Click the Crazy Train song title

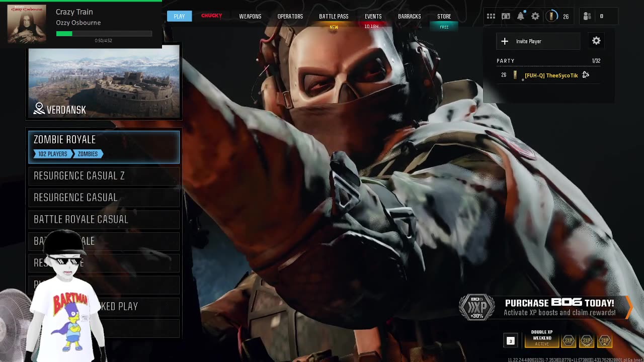click(x=74, y=12)
